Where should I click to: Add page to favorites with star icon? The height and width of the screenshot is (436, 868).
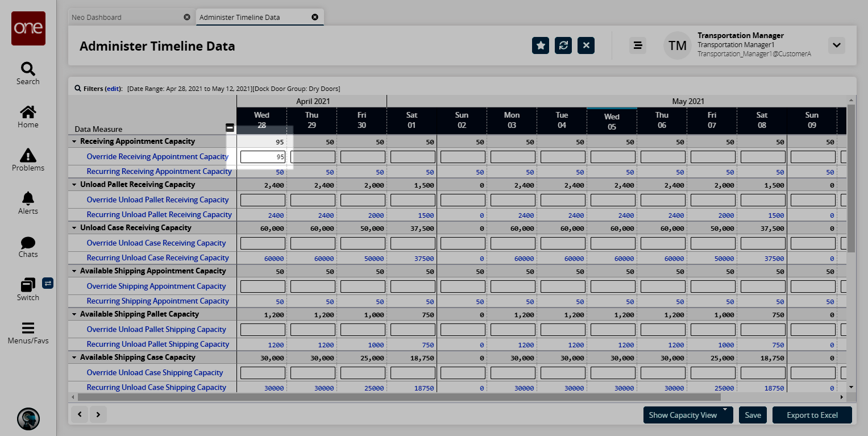[x=541, y=45]
